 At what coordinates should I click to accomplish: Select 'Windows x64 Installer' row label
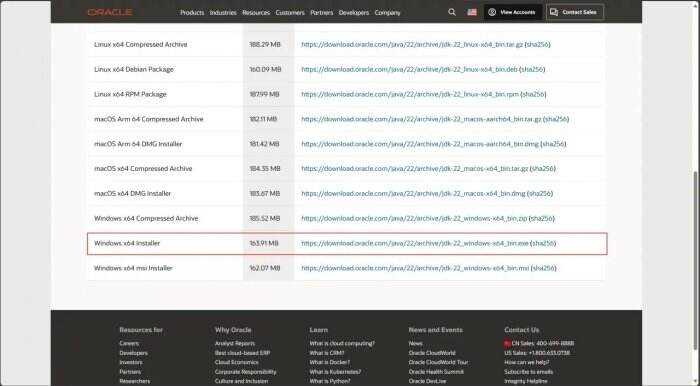[x=127, y=244]
